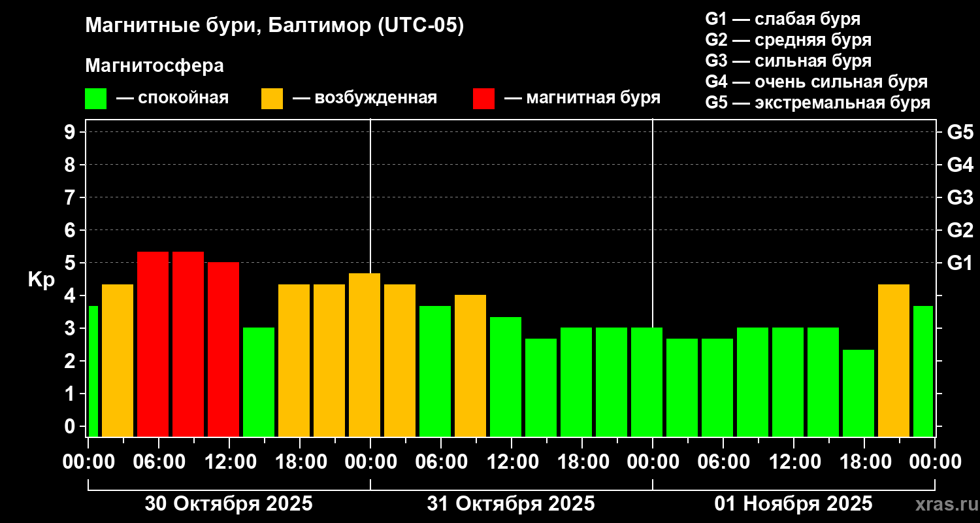Click the first orange bar before the red bars

(118, 360)
